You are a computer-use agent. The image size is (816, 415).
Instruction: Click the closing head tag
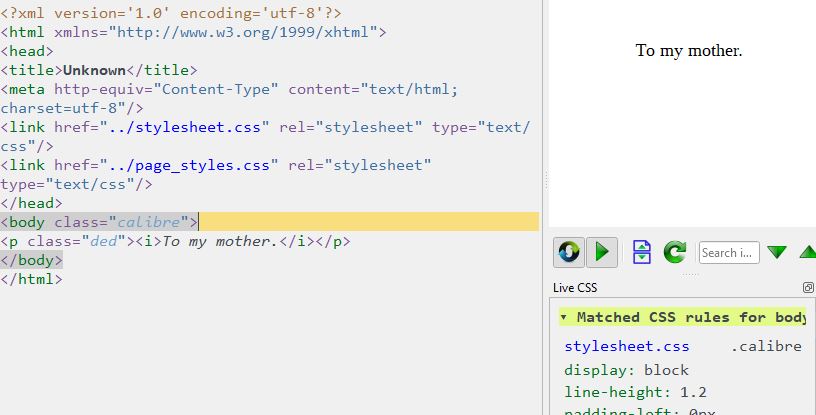tap(31, 203)
